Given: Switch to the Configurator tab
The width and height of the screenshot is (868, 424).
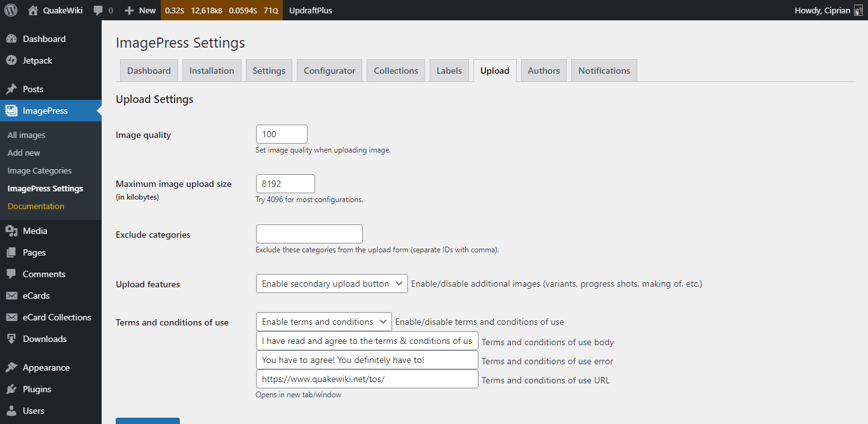Looking at the screenshot, I should pyautogui.click(x=329, y=71).
